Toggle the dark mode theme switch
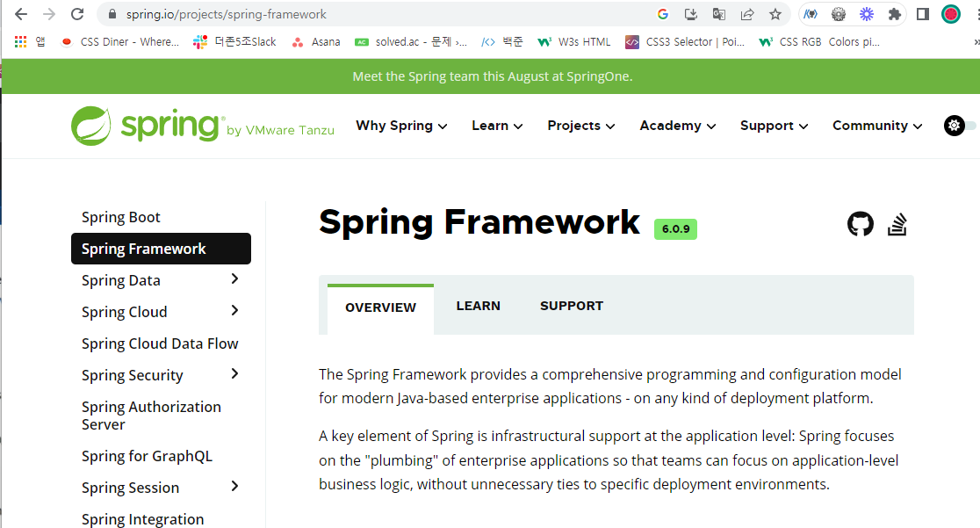 point(960,126)
